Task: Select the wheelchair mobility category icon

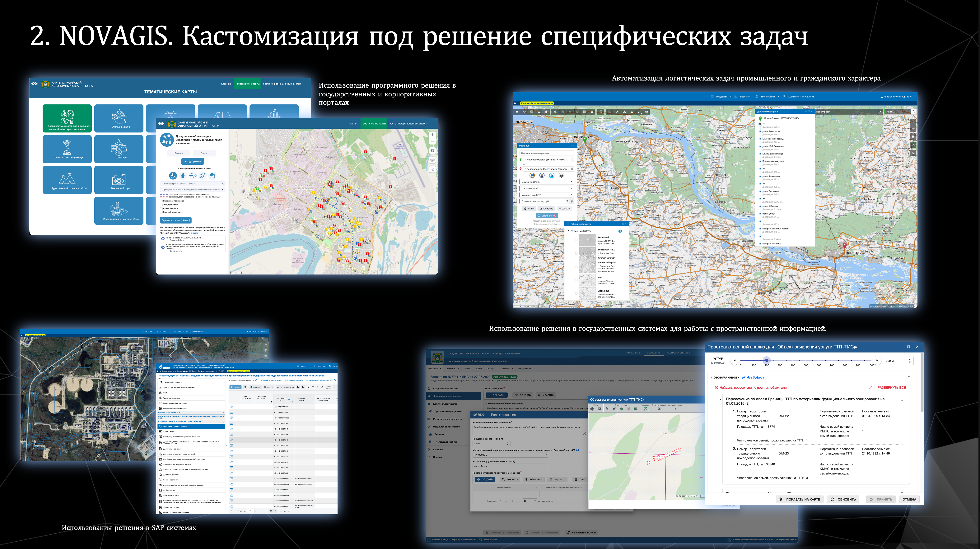Action: (173, 175)
